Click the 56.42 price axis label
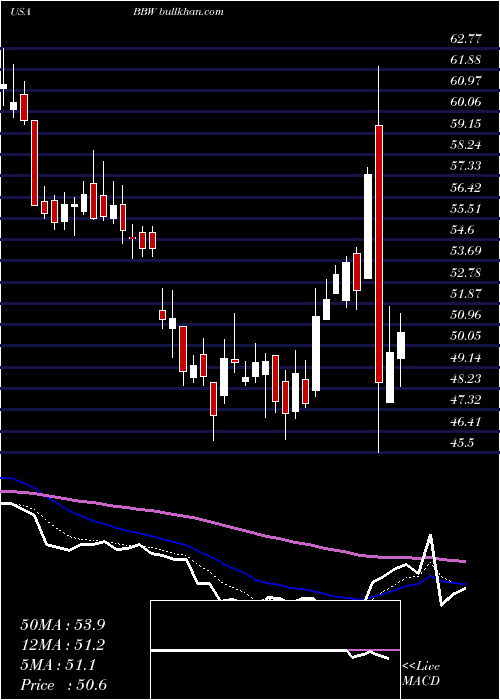 click(x=466, y=187)
